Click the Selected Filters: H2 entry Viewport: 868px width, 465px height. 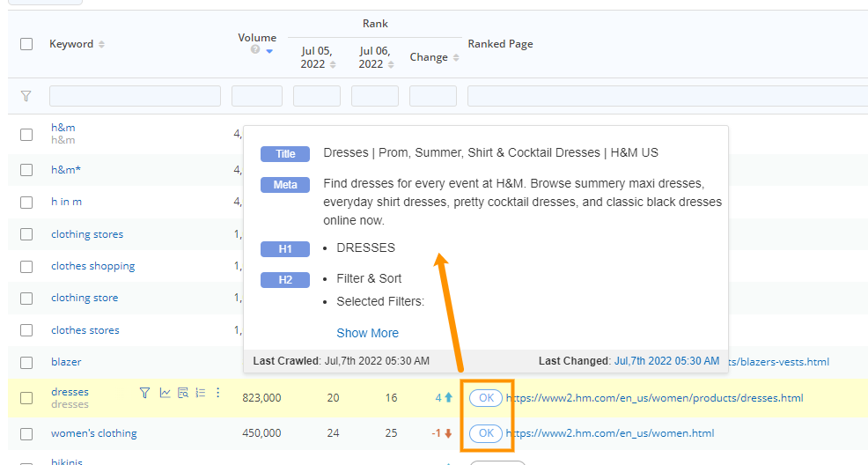380,302
